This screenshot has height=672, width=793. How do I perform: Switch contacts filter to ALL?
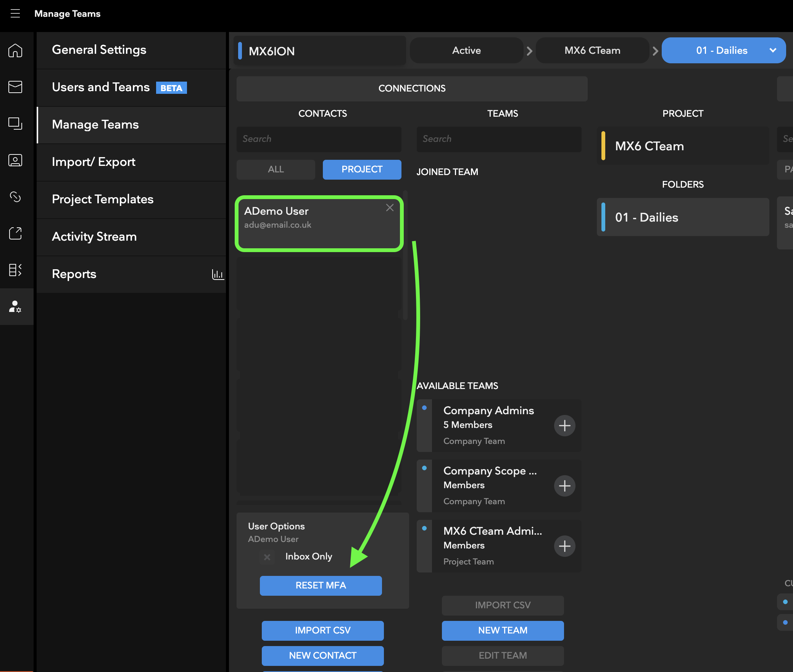[x=276, y=169]
